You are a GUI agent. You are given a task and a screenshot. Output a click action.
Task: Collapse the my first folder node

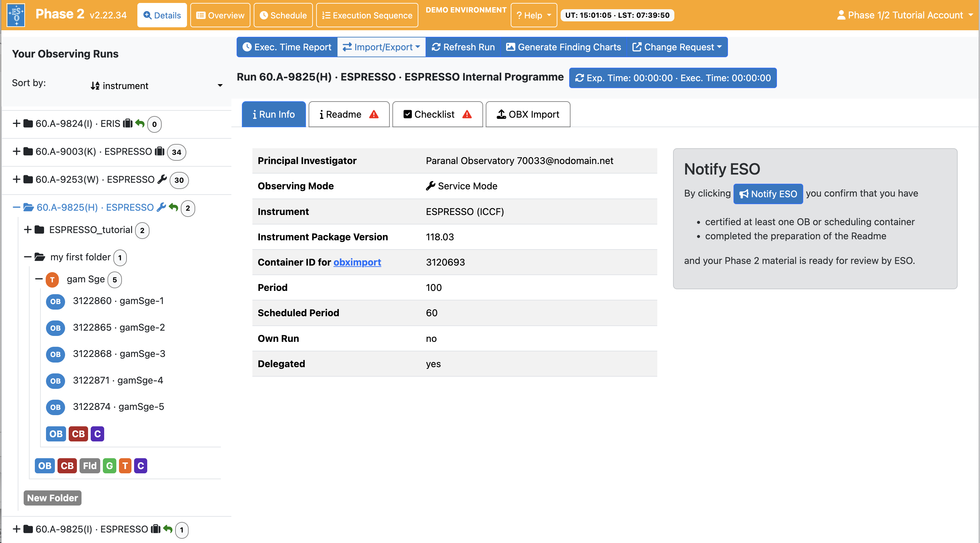coord(27,257)
